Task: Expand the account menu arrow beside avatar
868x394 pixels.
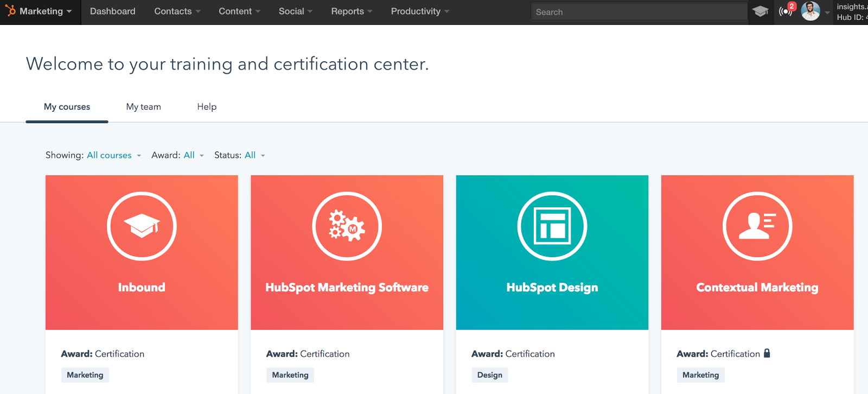Action: point(827,12)
